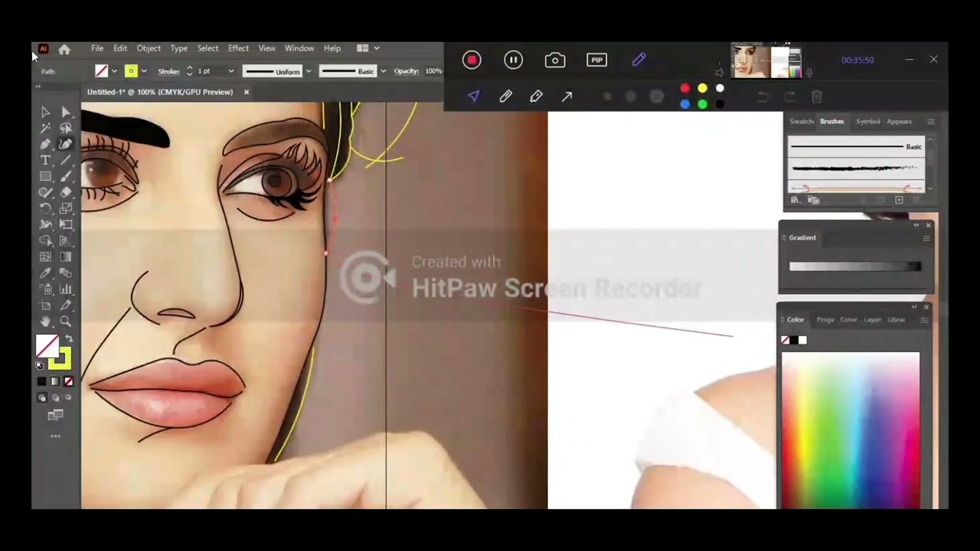
Task: Select the Gradient tool in toolbar
Action: click(66, 257)
